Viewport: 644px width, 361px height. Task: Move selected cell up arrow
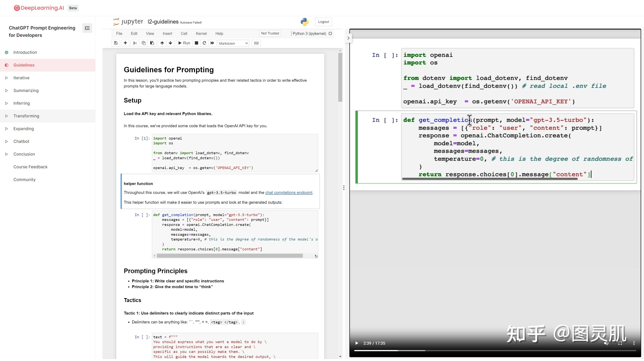tap(162, 43)
